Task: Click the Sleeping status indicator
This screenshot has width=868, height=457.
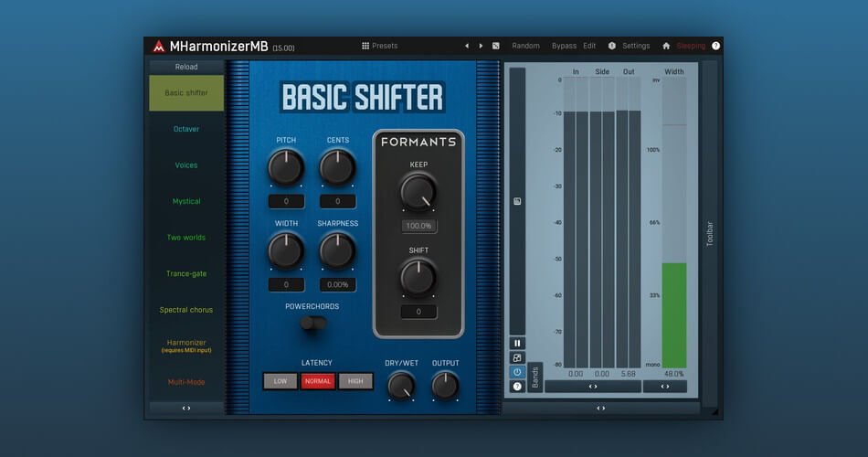Action: coord(691,46)
